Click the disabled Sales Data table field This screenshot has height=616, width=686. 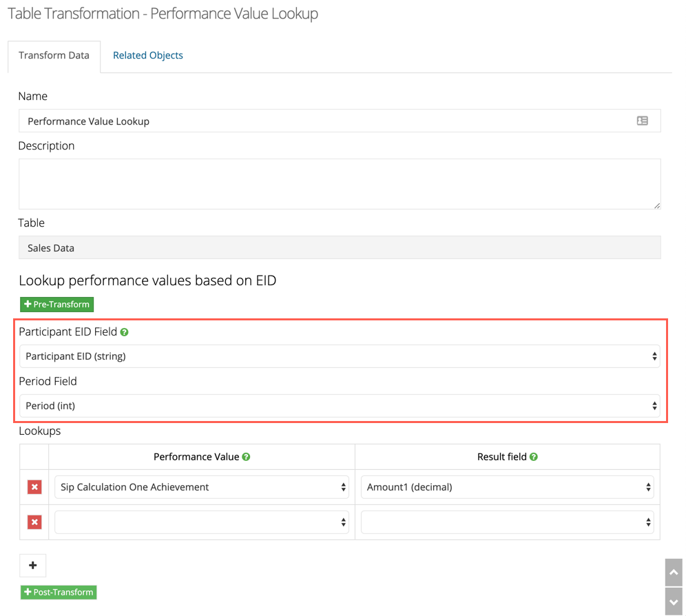[x=340, y=248]
